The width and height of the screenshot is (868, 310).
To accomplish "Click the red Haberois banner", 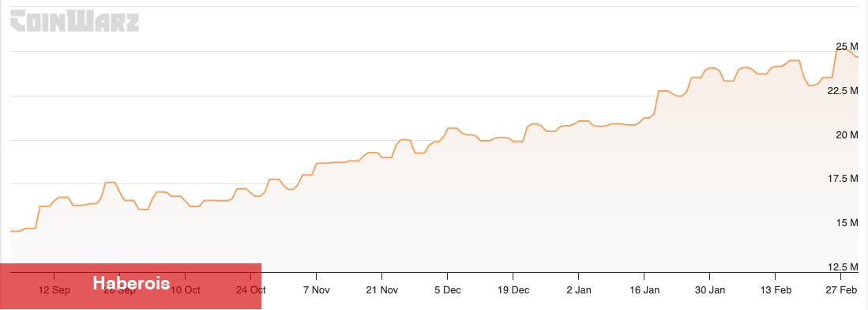I will (x=130, y=286).
